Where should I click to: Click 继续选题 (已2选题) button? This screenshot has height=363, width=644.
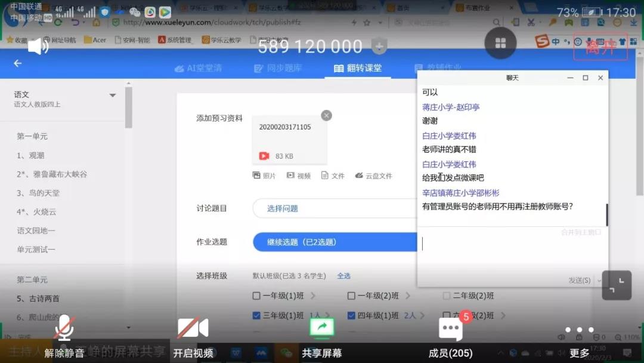pyautogui.click(x=335, y=242)
